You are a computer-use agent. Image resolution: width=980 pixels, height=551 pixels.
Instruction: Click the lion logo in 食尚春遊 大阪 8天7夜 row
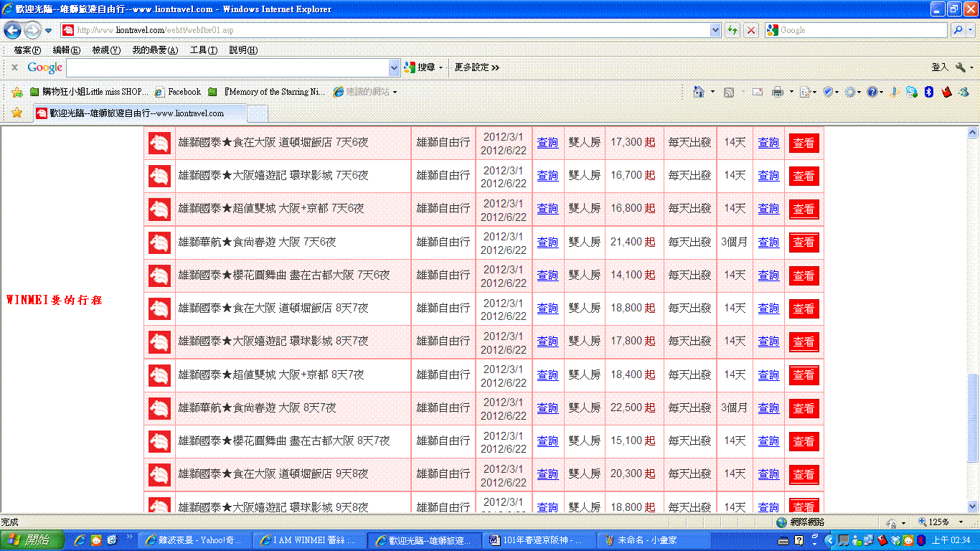159,408
